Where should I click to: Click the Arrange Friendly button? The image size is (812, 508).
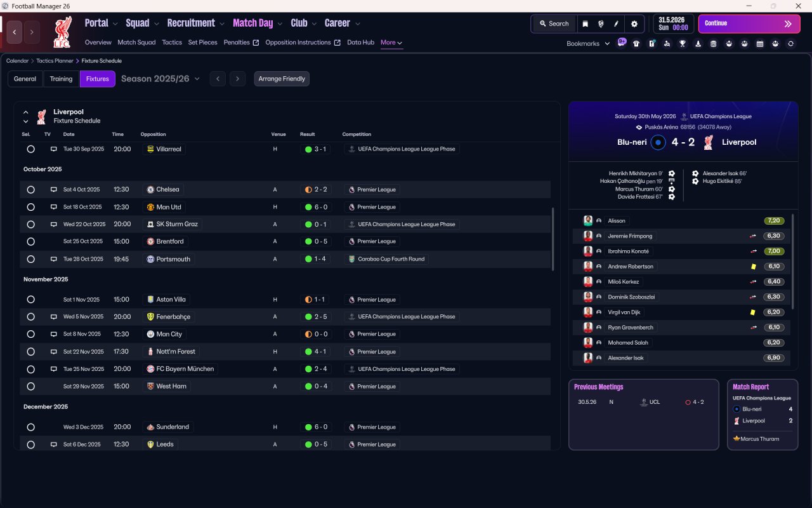(282, 79)
